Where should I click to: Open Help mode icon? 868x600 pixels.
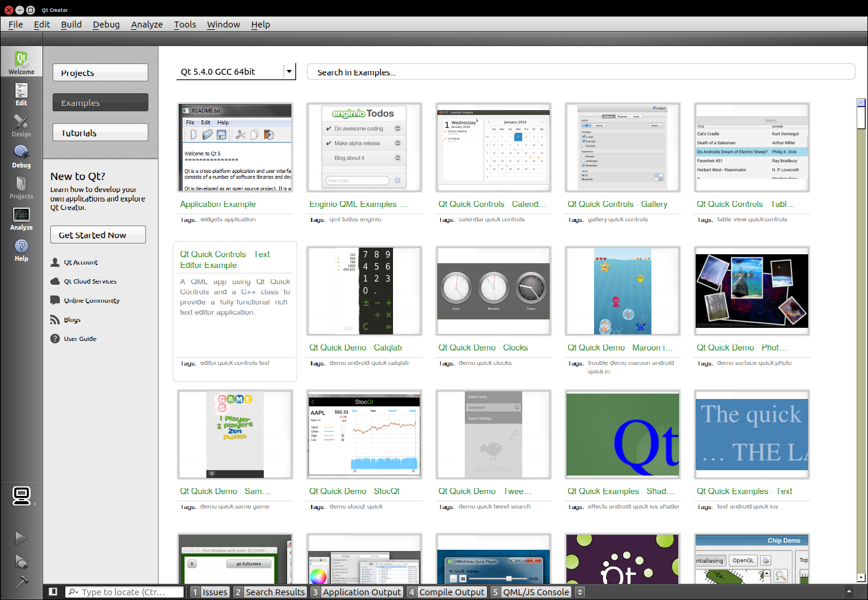tap(21, 249)
